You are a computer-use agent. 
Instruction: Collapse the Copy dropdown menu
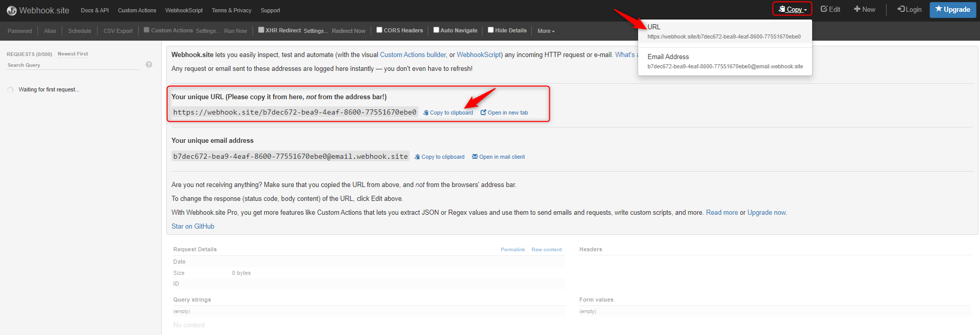click(x=792, y=9)
